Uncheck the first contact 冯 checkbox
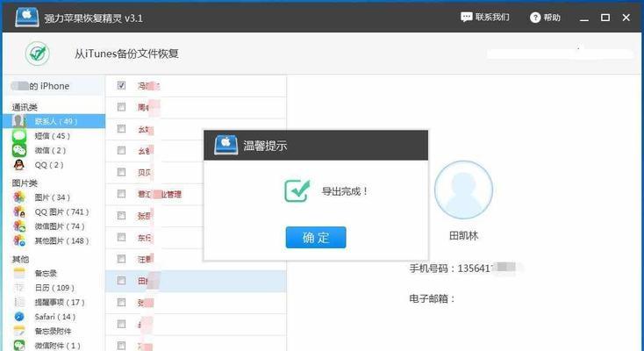 tap(121, 85)
